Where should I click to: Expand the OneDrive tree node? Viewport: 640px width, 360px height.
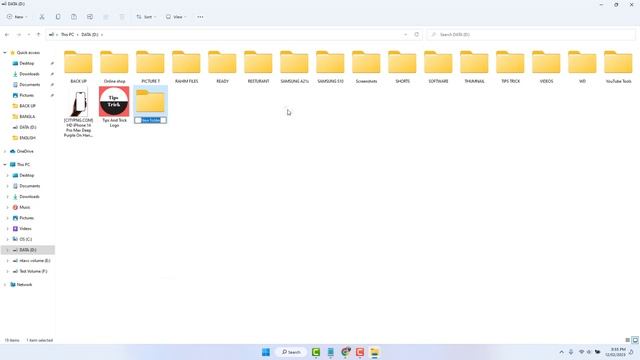click(x=5, y=151)
